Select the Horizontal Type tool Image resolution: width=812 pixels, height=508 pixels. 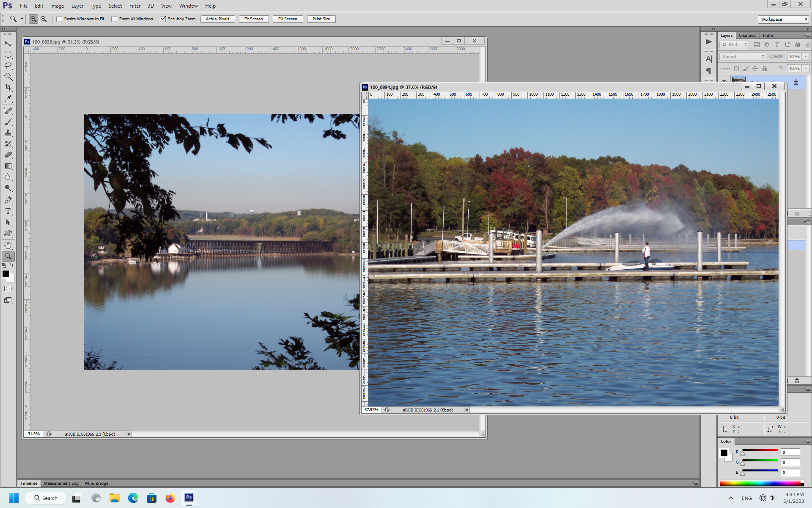click(8, 211)
